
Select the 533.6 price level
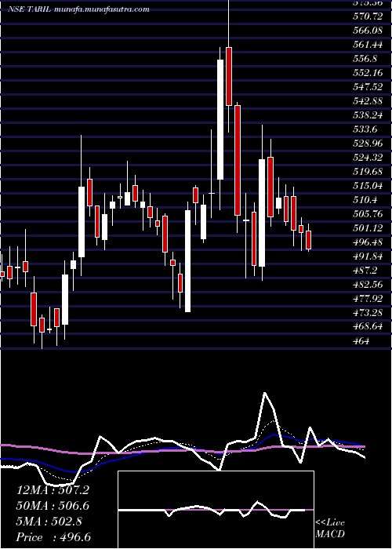pos(365,129)
